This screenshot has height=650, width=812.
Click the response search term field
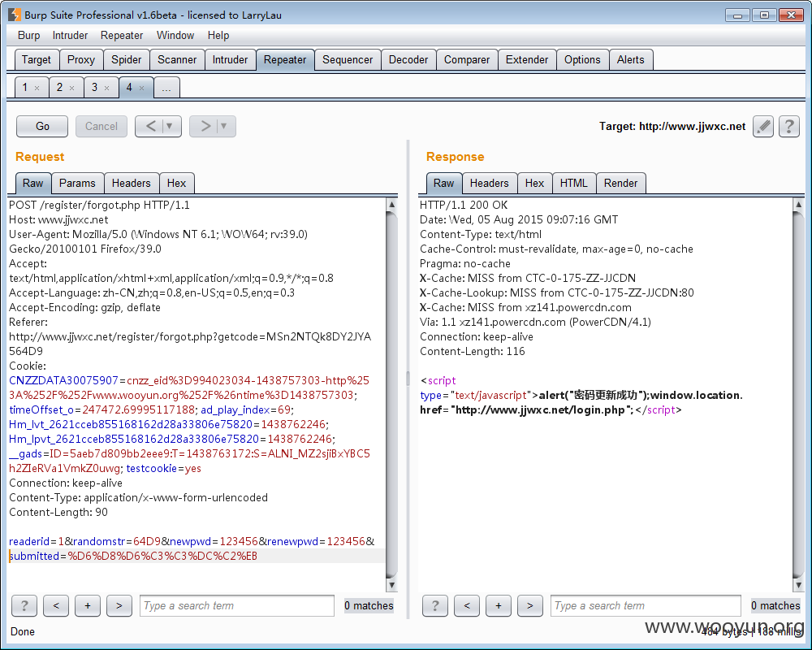pos(646,605)
